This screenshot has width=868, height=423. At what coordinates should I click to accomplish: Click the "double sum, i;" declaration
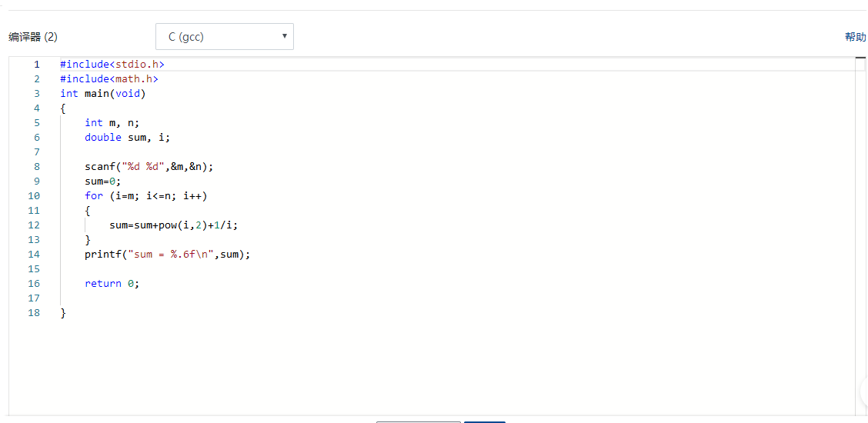click(127, 138)
